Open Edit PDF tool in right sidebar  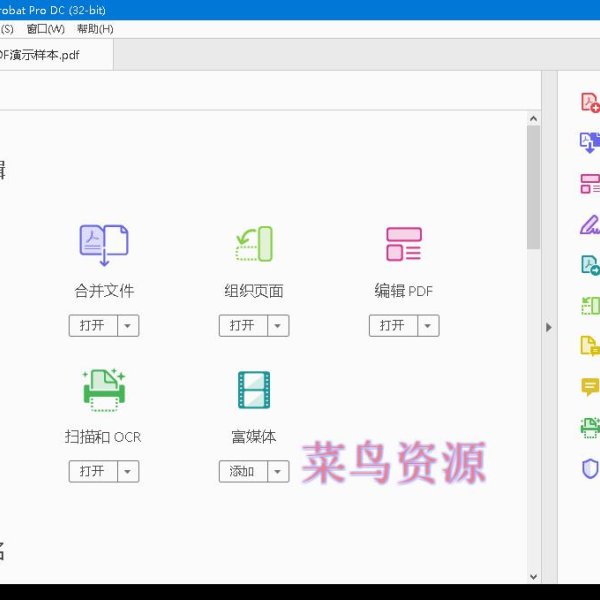tap(590, 184)
